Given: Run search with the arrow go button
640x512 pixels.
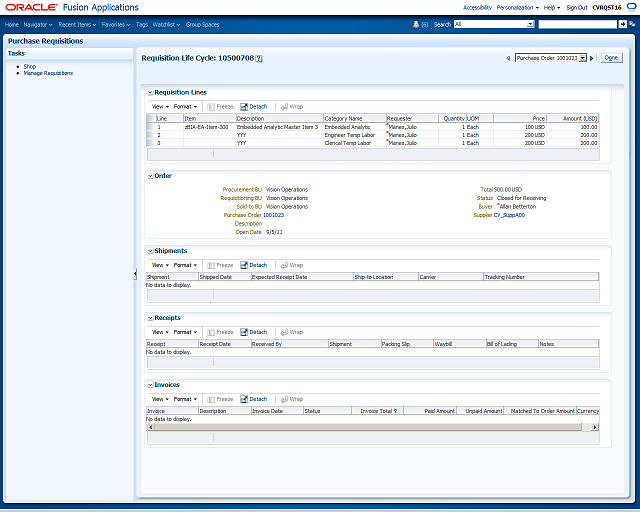Looking at the screenshot, I should 622,24.
